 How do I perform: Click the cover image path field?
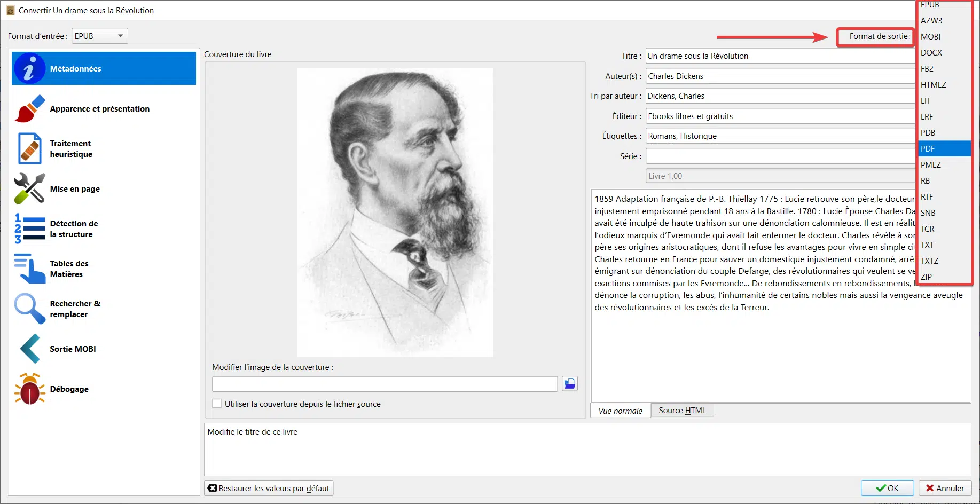click(385, 384)
